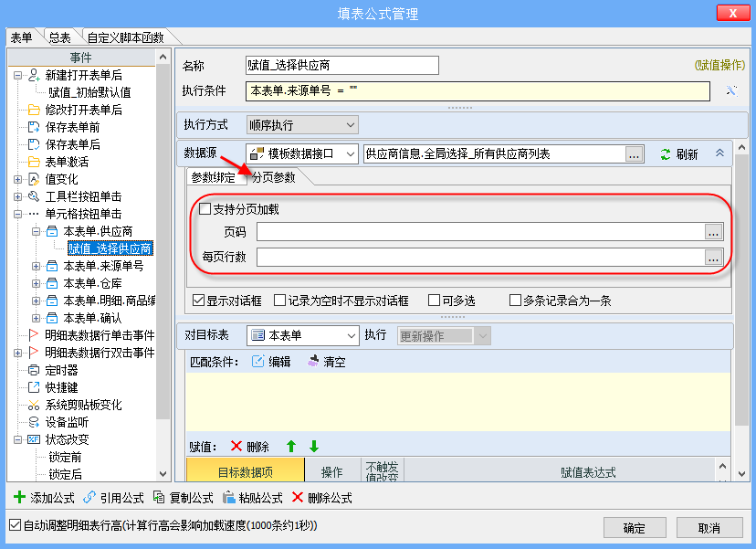This screenshot has width=756, height=549.
Task: Click the 名称 input field
Action: point(342,65)
